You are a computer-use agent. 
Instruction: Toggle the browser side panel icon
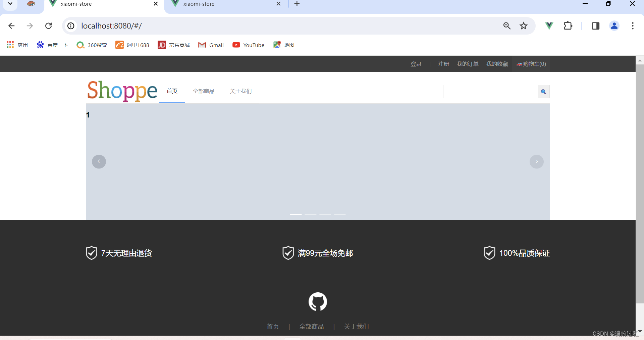click(596, 26)
